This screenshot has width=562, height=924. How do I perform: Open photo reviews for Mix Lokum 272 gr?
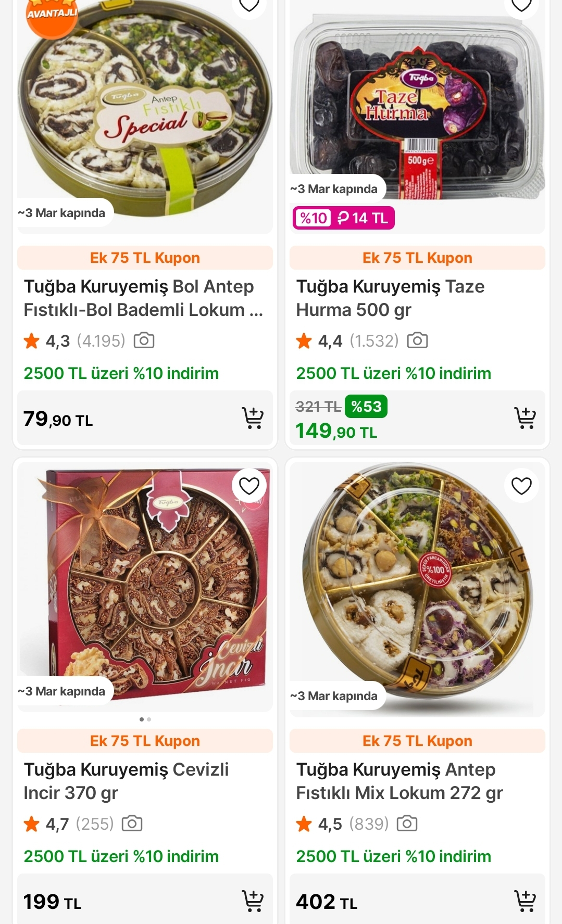[407, 824]
